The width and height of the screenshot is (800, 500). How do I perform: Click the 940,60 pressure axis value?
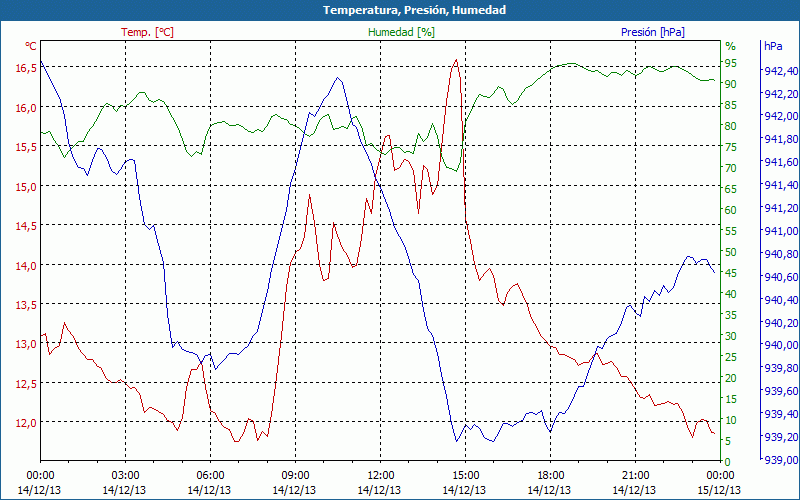[782, 277]
